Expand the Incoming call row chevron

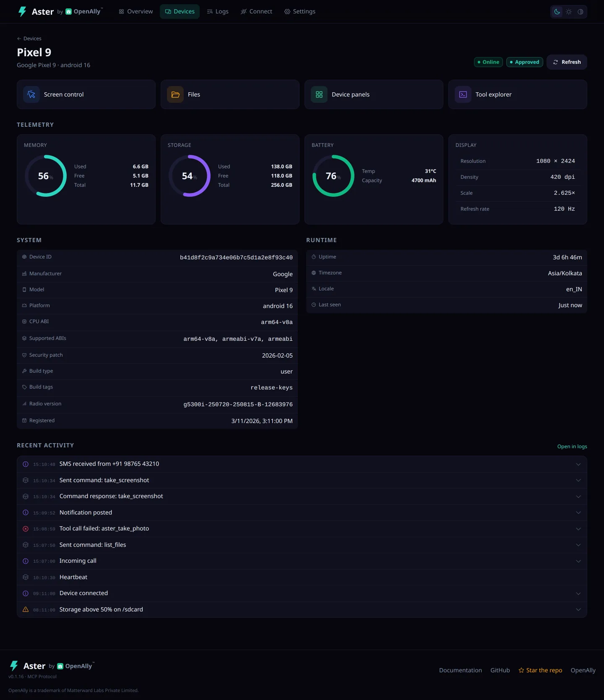click(578, 561)
